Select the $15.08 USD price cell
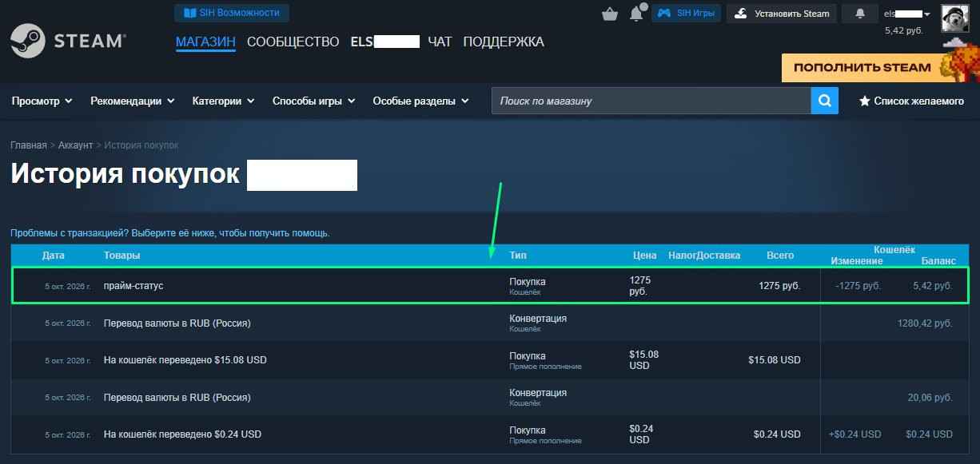This screenshot has height=464, width=980. (644, 360)
